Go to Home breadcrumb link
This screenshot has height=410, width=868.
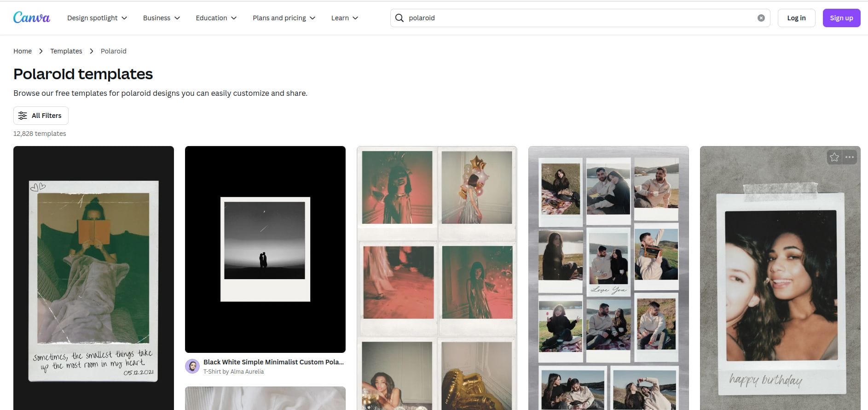23,51
